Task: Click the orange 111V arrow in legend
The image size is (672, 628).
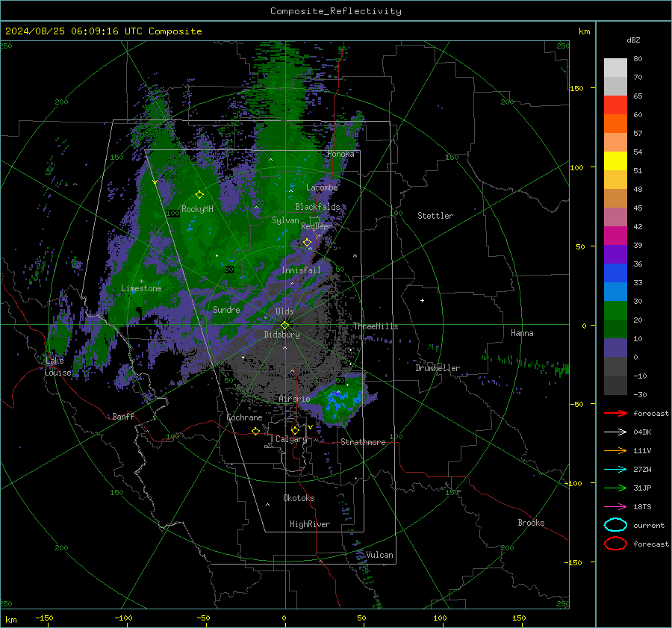Action: pos(615,450)
